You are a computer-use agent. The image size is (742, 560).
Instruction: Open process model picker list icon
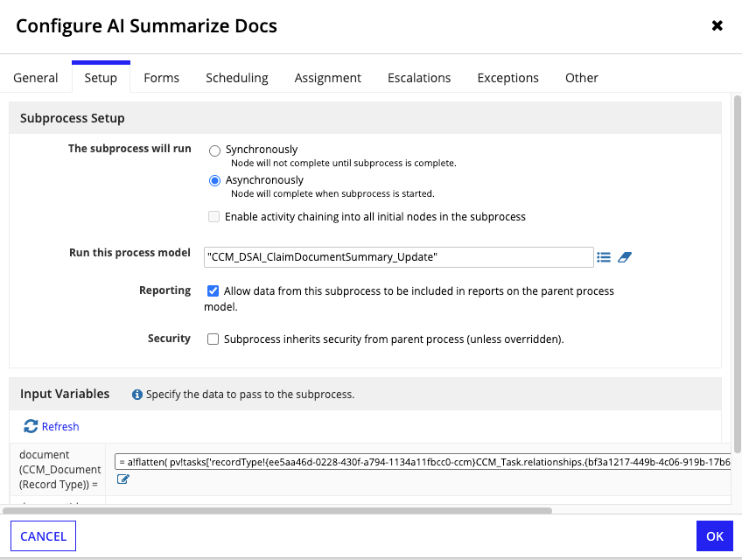pyautogui.click(x=604, y=257)
